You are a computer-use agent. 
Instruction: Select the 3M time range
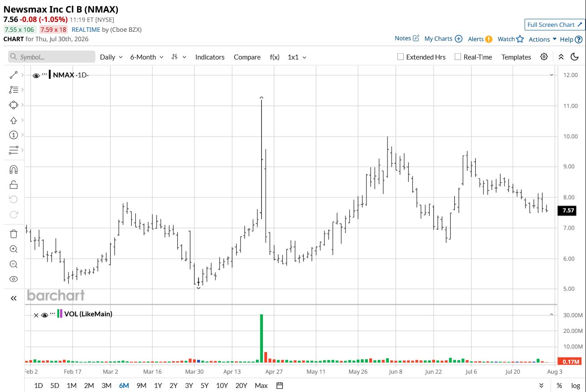106,385
